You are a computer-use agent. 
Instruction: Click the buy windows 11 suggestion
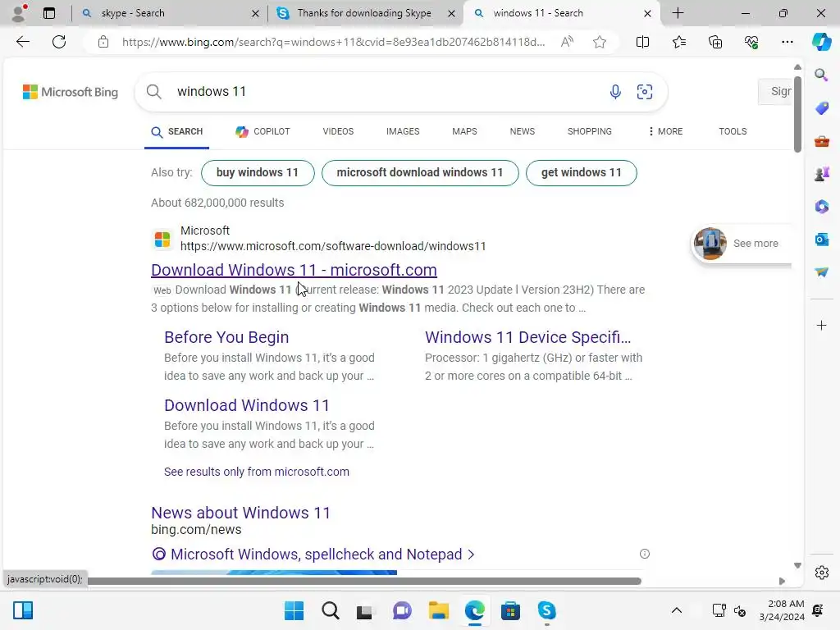coord(258,172)
